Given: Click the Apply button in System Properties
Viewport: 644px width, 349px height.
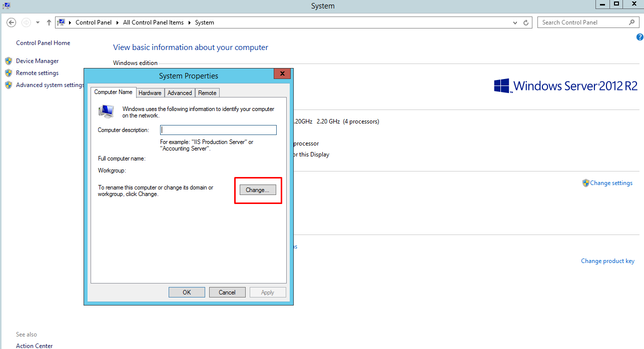Looking at the screenshot, I should (268, 292).
